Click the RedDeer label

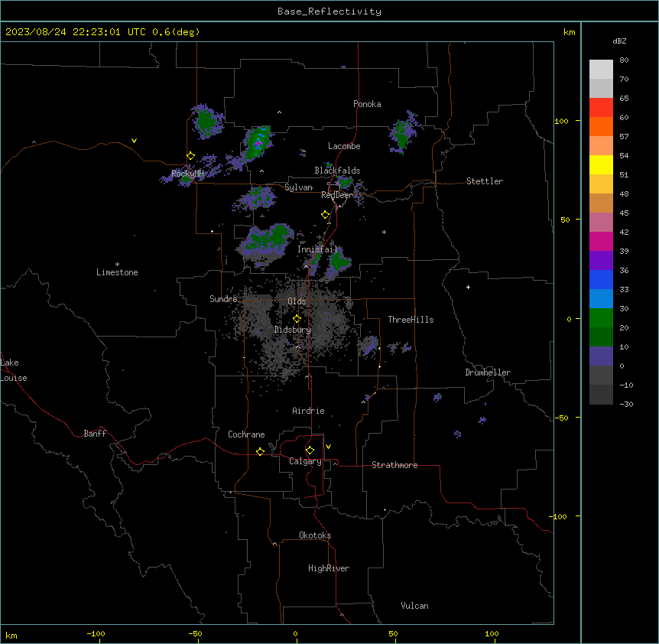(x=336, y=195)
